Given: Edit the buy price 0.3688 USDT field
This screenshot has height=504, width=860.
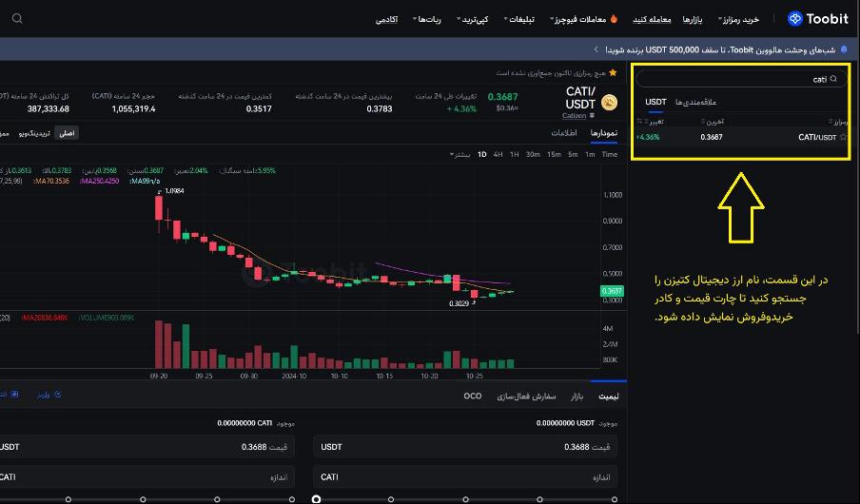Looking at the screenshot, I should click(465, 447).
